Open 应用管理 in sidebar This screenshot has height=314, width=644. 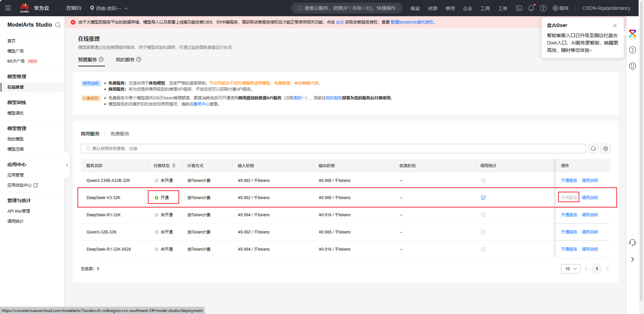[x=15, y=175]
